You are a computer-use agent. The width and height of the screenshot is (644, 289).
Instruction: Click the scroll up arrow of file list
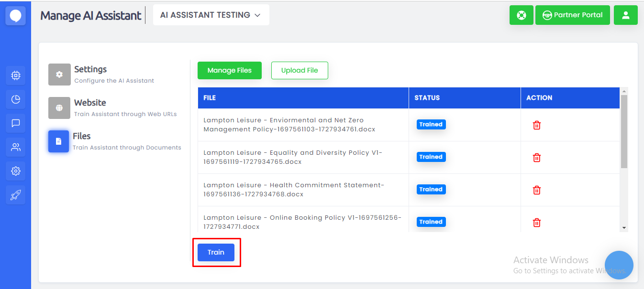pyautogui.click(x=624, y=91)
